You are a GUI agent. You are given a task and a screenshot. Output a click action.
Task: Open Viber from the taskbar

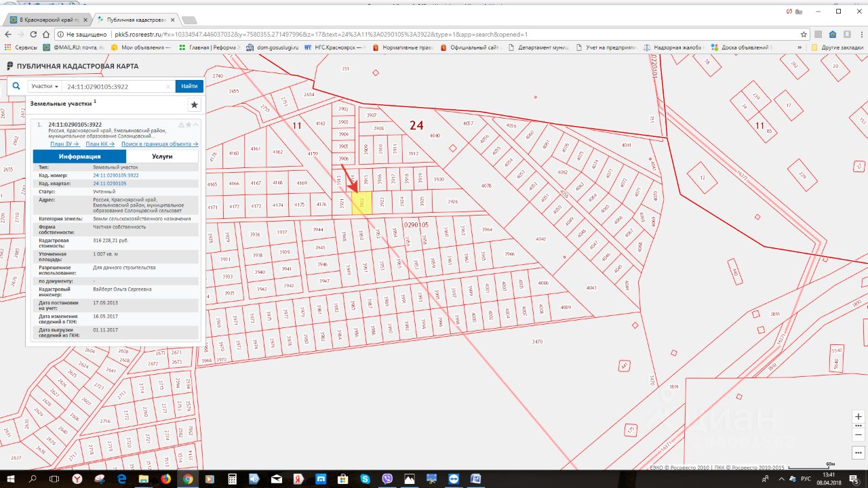pyautogui.click(x=387, y=479)
